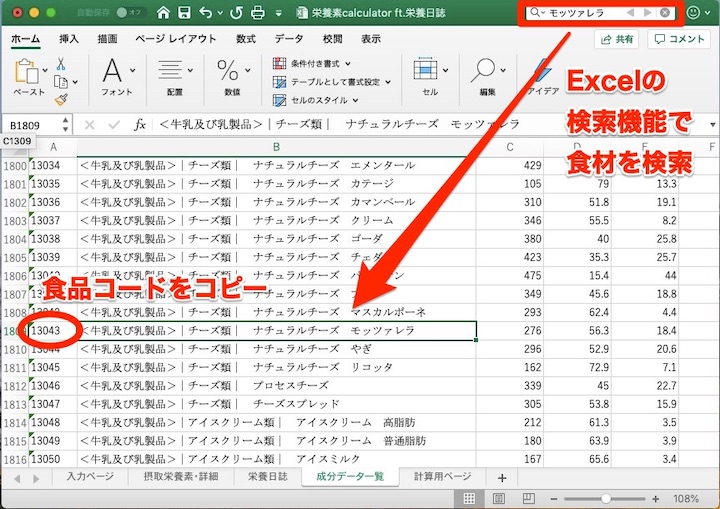Switch to 計算用ページ sheet tab
This screenshot has height=509, width=720.
(443, 477)
